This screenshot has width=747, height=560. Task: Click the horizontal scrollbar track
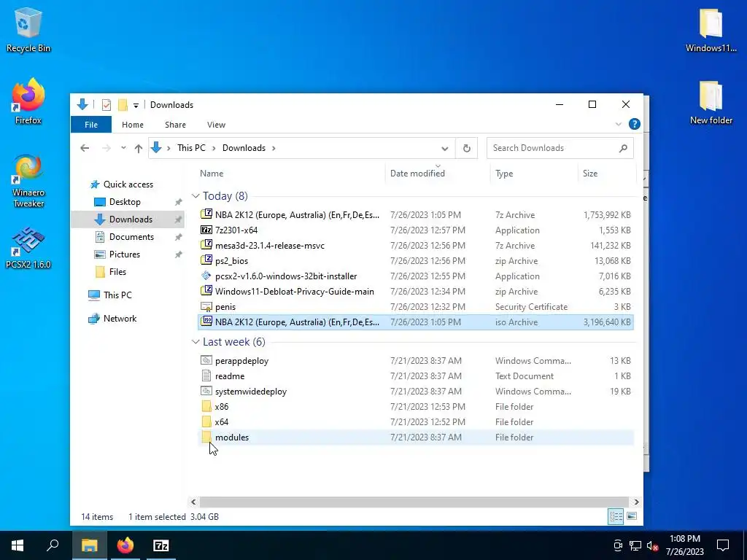[414, 502]
